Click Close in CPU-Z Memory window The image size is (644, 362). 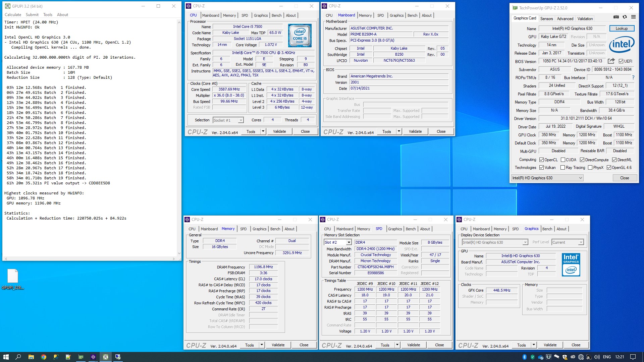[x=304, y=345]
